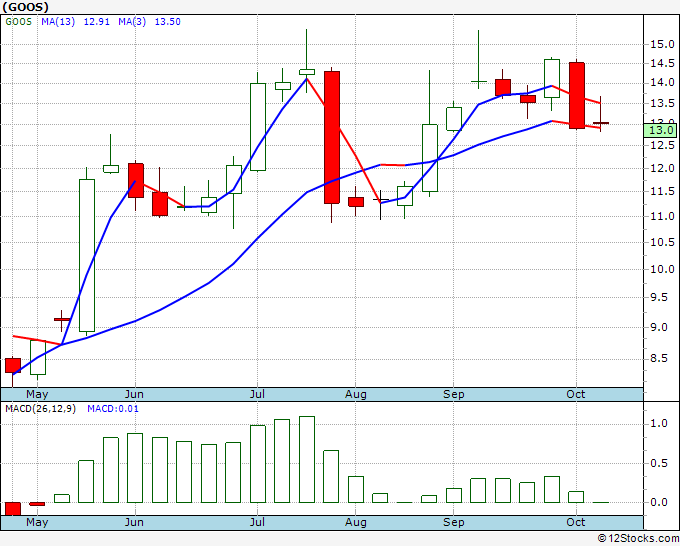The height and width of the screenshot is (546, 680).
Task: Click the Jul label on price timeline
Action: click(258, 394)
